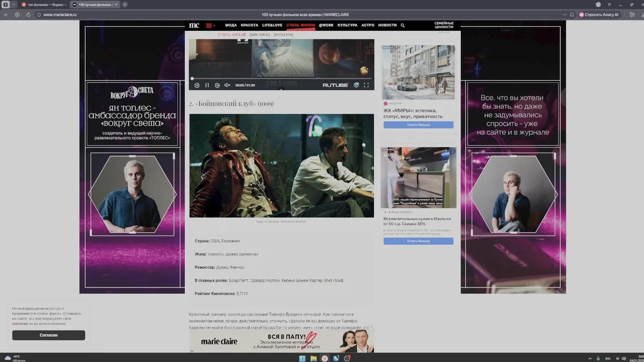Click the [СТИЛЬ ЖИЗНИ] breadcrumb
This screenshot has height=362, width=644.
tap(231, 35)
